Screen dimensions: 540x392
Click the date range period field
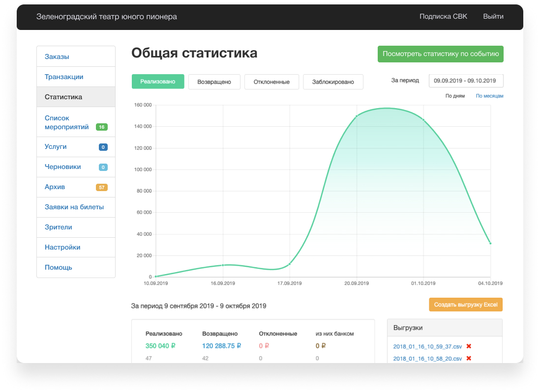[x=466, y=81]
